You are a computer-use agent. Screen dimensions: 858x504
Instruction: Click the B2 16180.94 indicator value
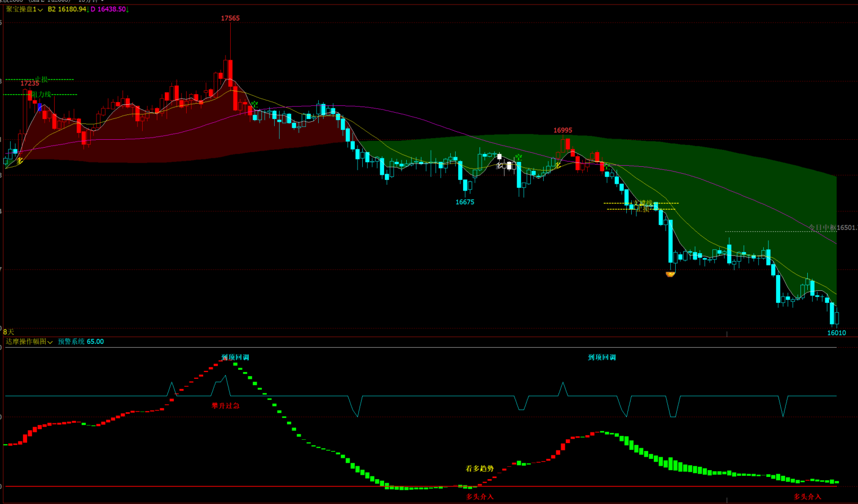point(68,10)
